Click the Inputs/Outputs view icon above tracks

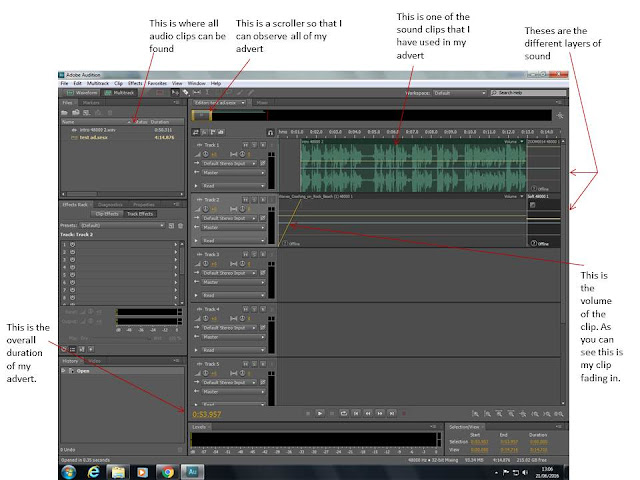[196, 132]
